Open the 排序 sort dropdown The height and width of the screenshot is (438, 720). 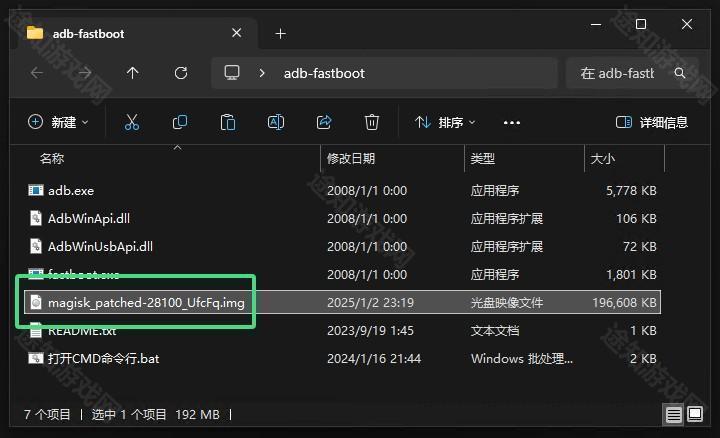coord(444,123)
